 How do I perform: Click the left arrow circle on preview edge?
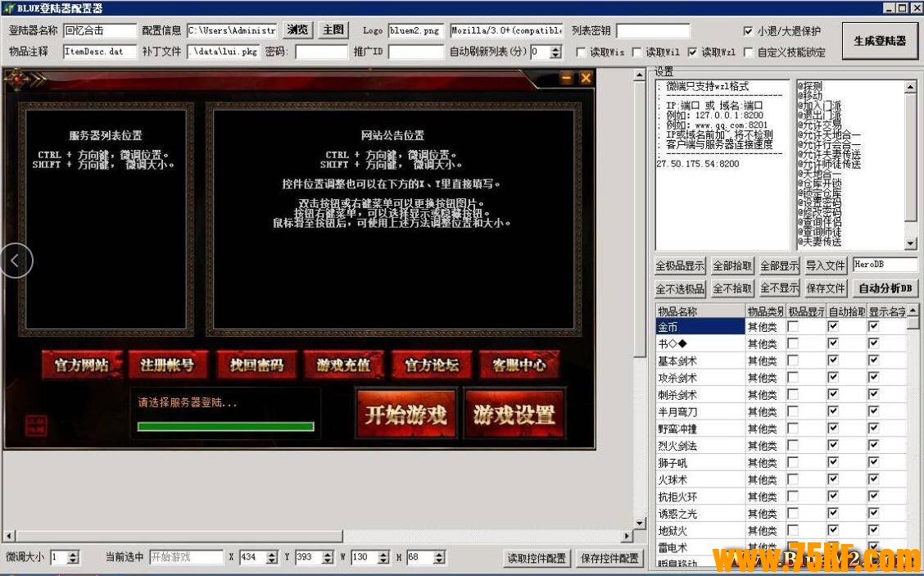point(16,261)
